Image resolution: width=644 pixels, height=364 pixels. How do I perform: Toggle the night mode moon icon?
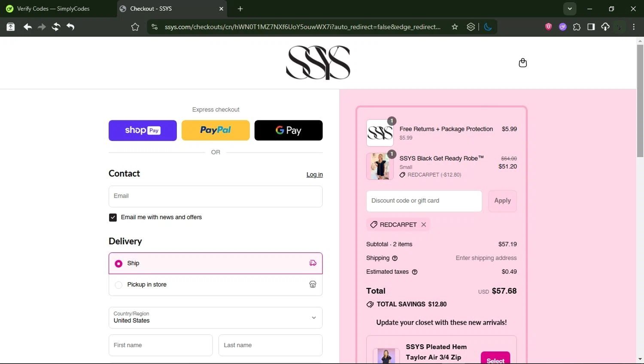[x=488, y=27]
